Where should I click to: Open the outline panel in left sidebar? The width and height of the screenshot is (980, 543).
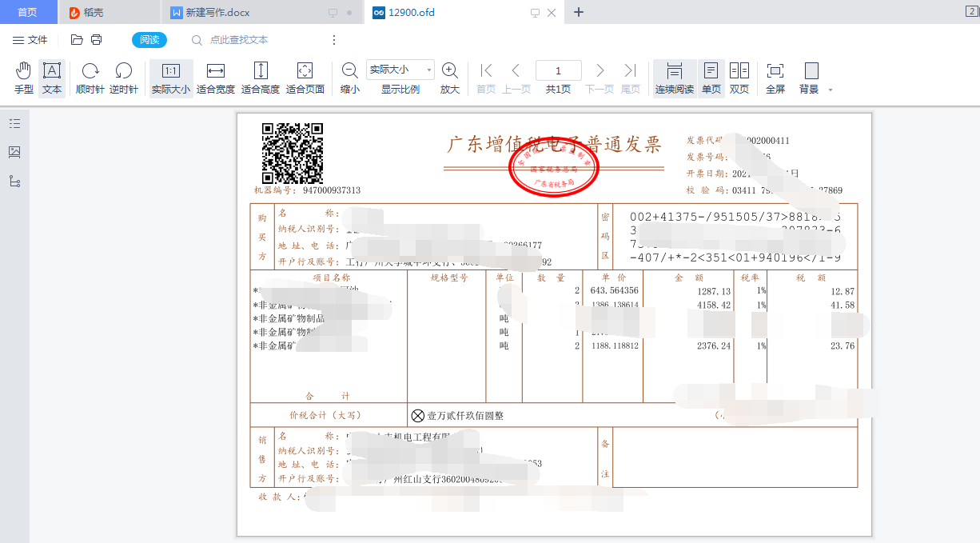pyautogui.click(x=14, y=123)
